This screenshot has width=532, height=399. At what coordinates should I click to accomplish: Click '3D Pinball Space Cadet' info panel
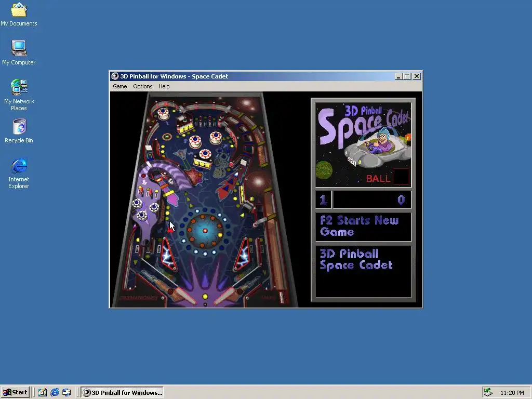coord(363,271)
